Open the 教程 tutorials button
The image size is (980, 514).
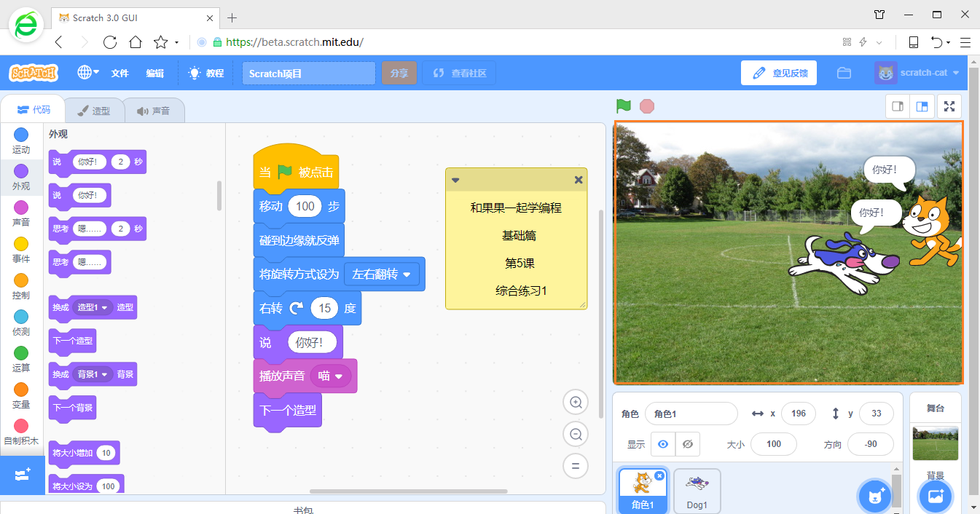(205, 73)
